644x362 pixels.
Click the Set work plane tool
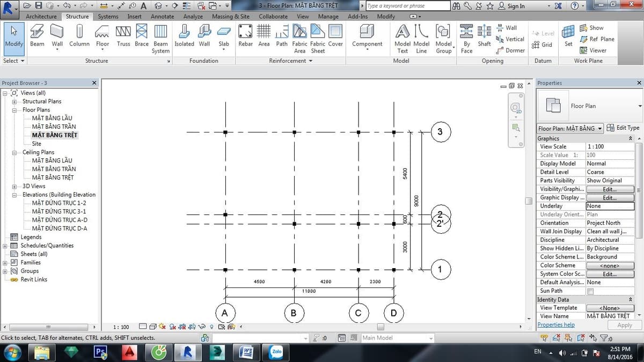tap(568, 36)
